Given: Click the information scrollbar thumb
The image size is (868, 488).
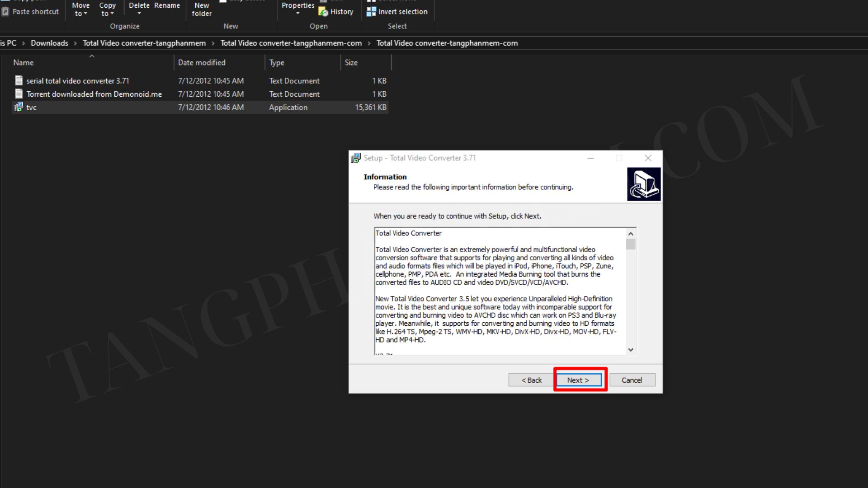Looking at the screenshot, I should [x=631, y=244].
